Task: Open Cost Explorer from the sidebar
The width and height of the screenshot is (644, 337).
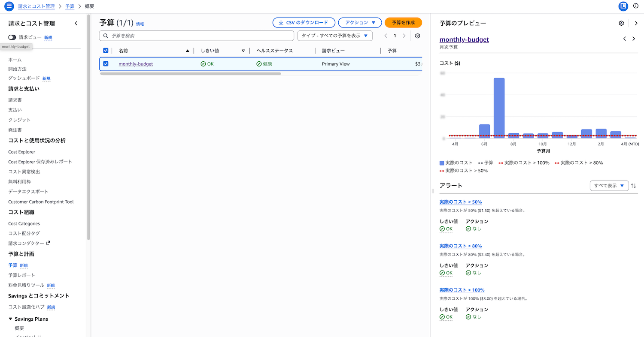Action: click(x=21, y=152)
